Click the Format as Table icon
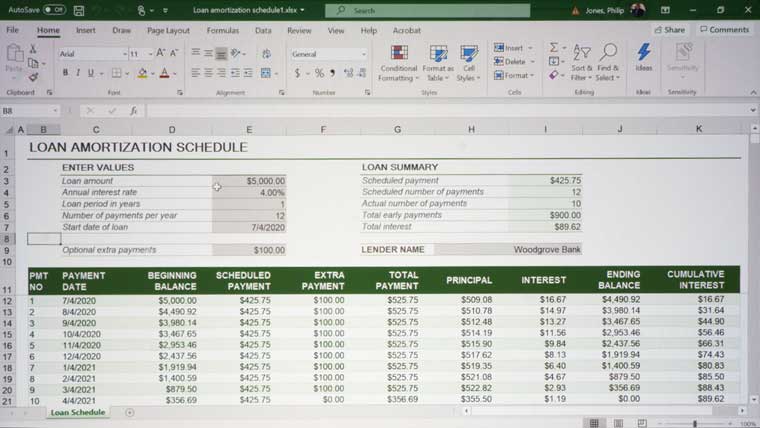 [438, 62]
